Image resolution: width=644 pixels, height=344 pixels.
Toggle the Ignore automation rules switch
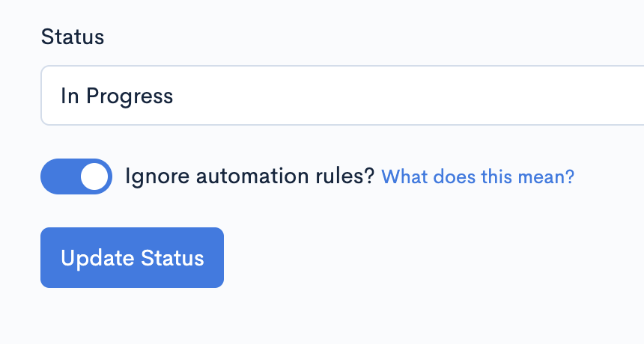(x=76, y=176)
